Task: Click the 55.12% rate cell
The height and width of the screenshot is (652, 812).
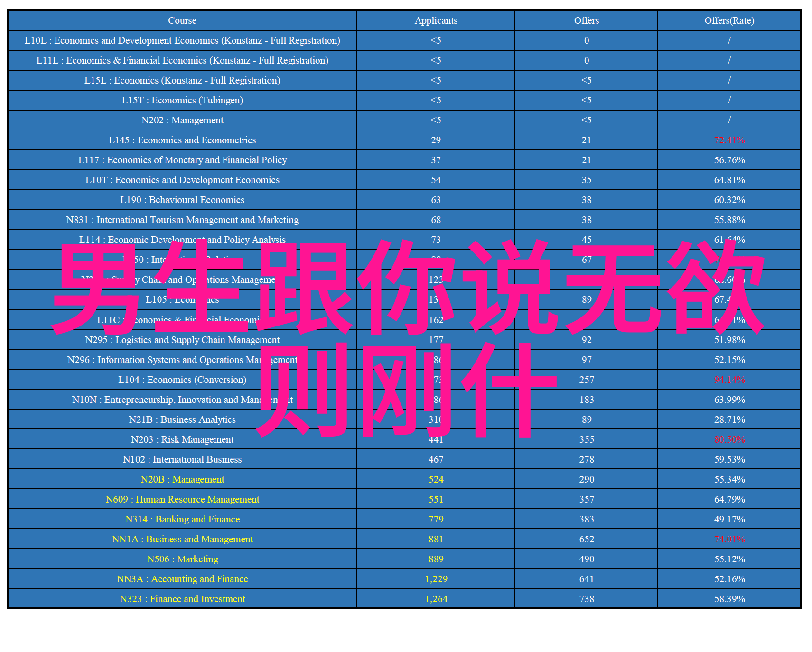Action: (729, 559)
